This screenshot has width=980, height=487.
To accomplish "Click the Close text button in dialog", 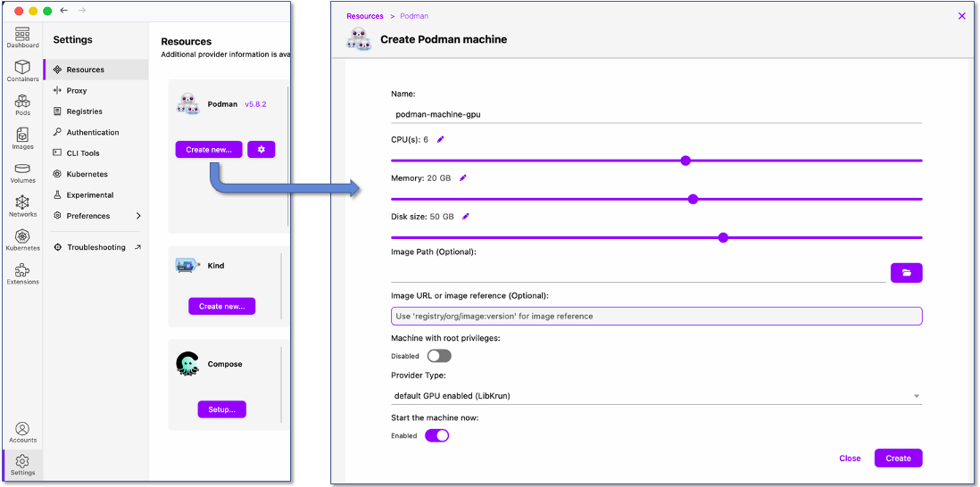I will coord(850,458).
